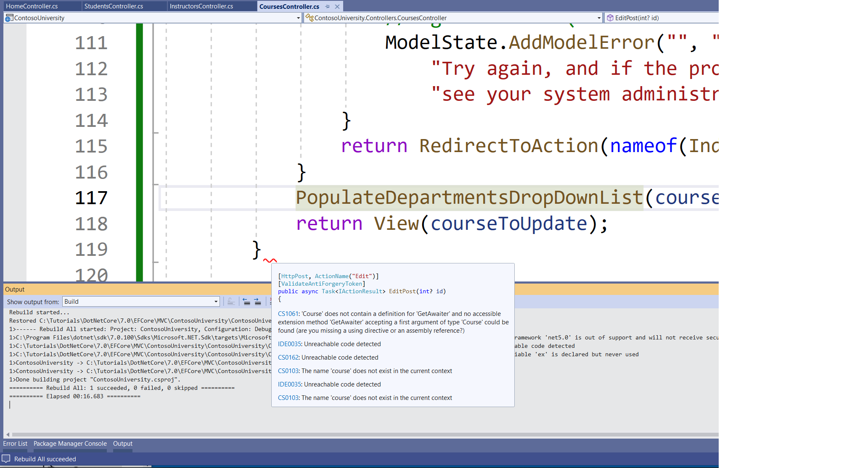Click ModelState on line 111
The height and width of the screenshot is (468, 868).
[441, 42]
